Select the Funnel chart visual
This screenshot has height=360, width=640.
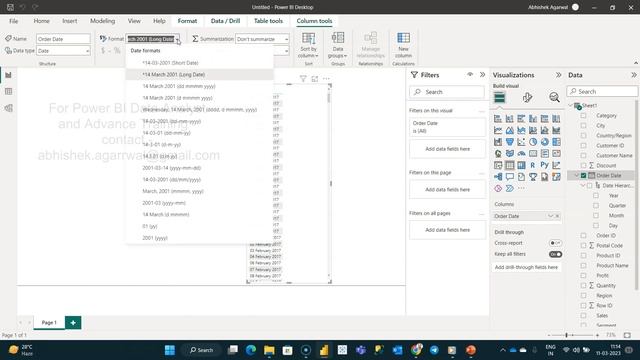coord(509,142)
